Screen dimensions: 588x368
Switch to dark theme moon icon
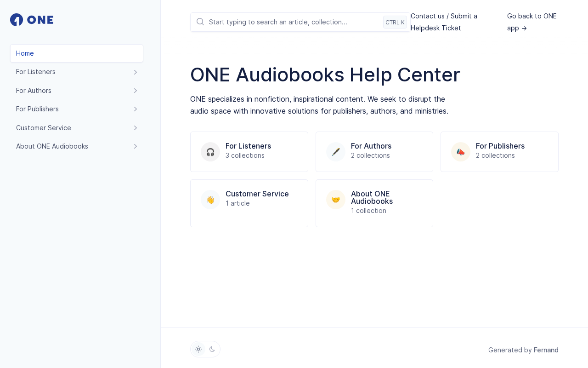point(212,349)
